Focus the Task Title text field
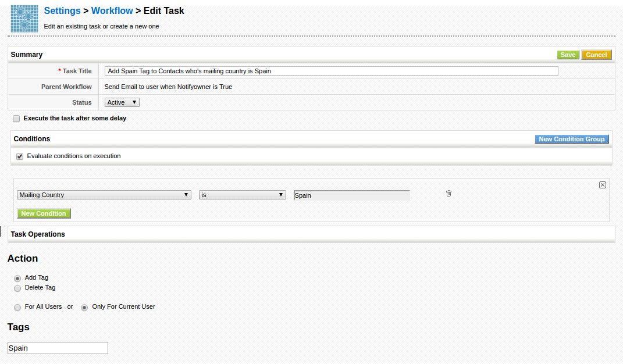The height and width of the screenshot is (364, 623). 332,71
